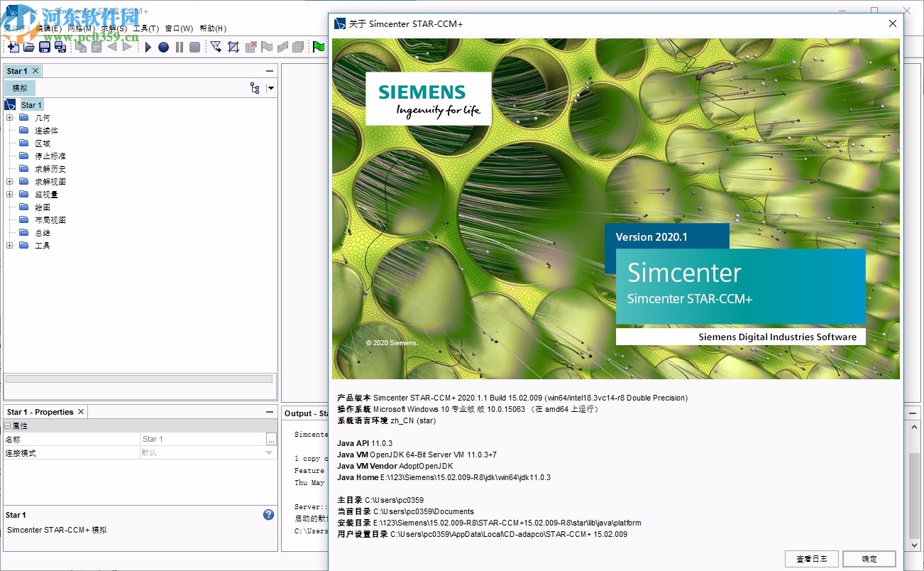The image size is (924, 571).
Task: Expand the 工具 tree node
Action: (x=10, y=246)
